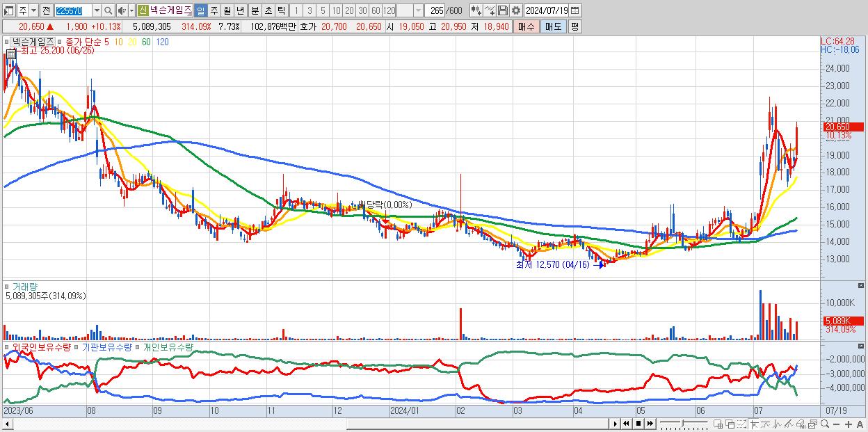Click the play button on bottom bar
This screenshot has width=868, height=432.
(x=615, y=424)
